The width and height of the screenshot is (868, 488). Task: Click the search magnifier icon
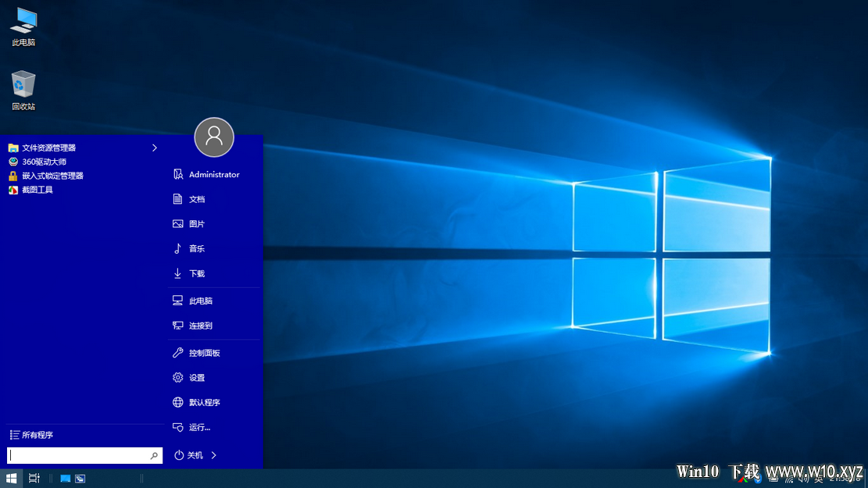point(154,455)
